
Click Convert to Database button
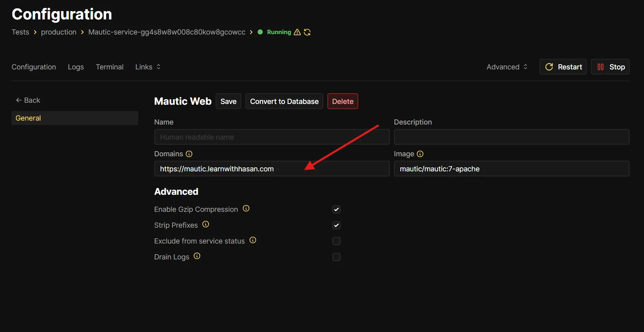(284, 102)
